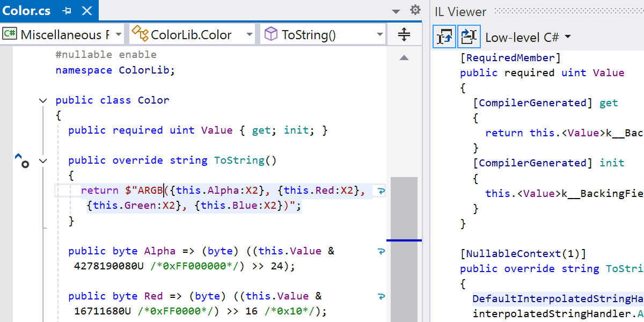Image resolution: width=644 pixels, height=322 pixels.
Task: Click the editor scrollbar up arrow
Action: (404, 58)
